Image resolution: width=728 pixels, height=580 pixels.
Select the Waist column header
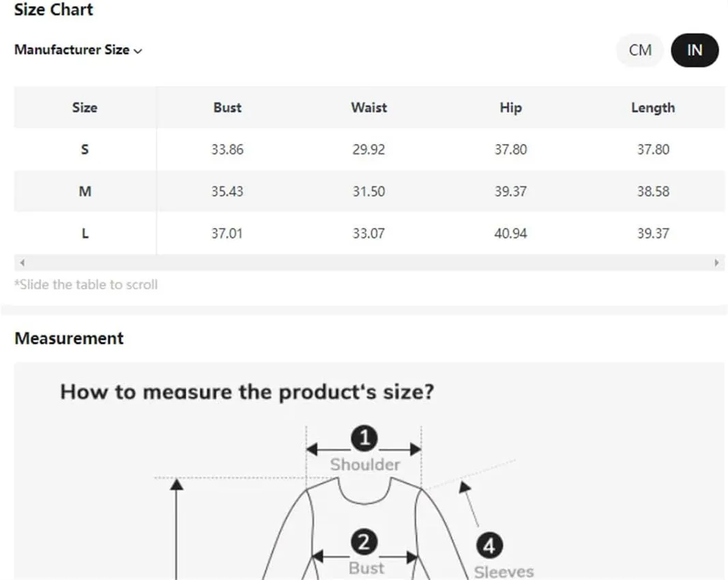[368, 107]
